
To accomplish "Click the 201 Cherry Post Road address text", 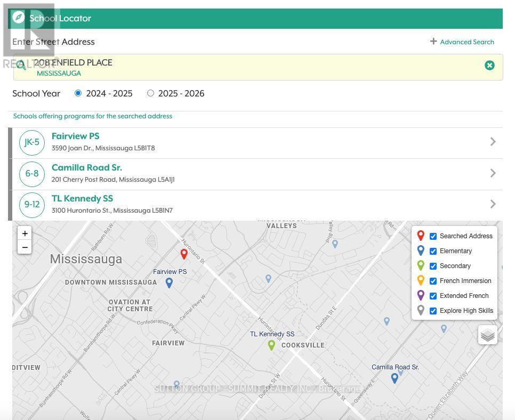I will tap(113, 180).
